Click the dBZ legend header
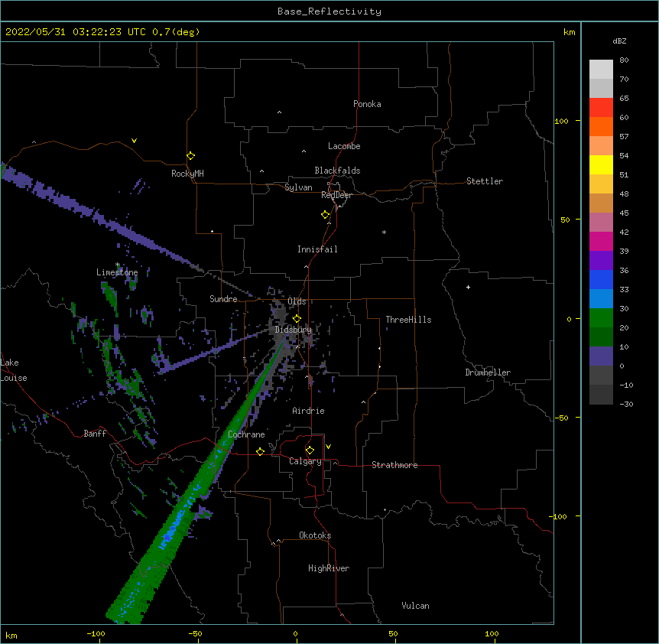This screenshot has height=644, width=659. pyautogui.click(x=619, y=41)
